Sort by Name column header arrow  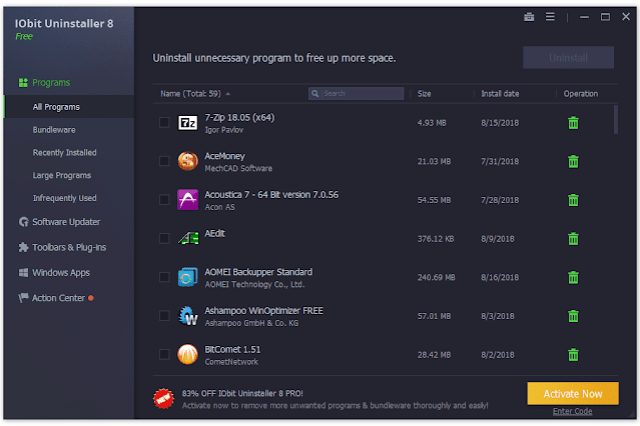tap(228, 94)
